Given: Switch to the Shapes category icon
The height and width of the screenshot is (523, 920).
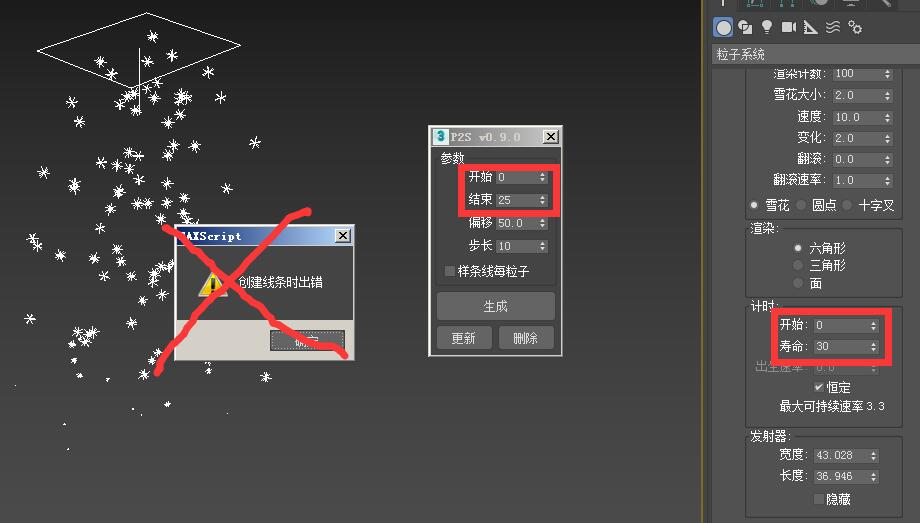Looking at the screenshot, I should click(x=745, y=28).
